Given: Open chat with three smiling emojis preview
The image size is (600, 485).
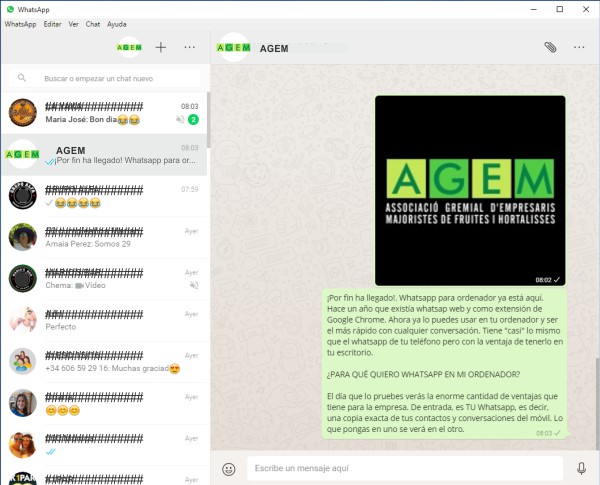Looking at the screenshot, I should pyautogui.click(x=104, y=403).
